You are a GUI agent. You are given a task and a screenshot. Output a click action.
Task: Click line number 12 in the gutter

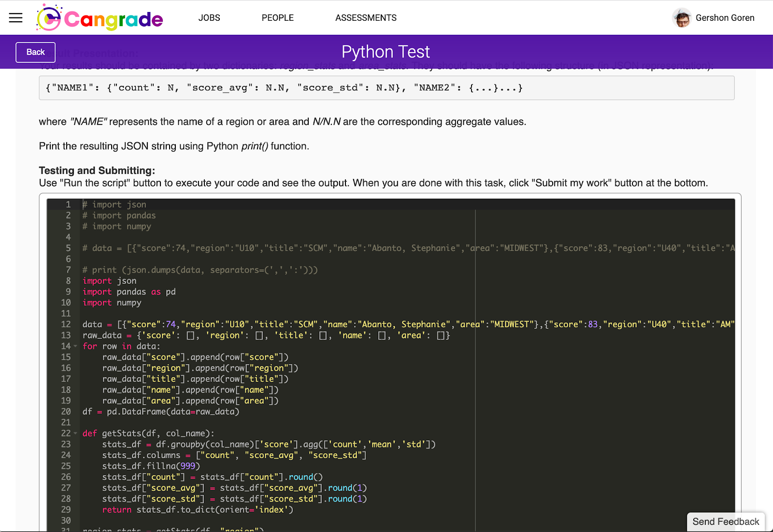pos(66,324)
